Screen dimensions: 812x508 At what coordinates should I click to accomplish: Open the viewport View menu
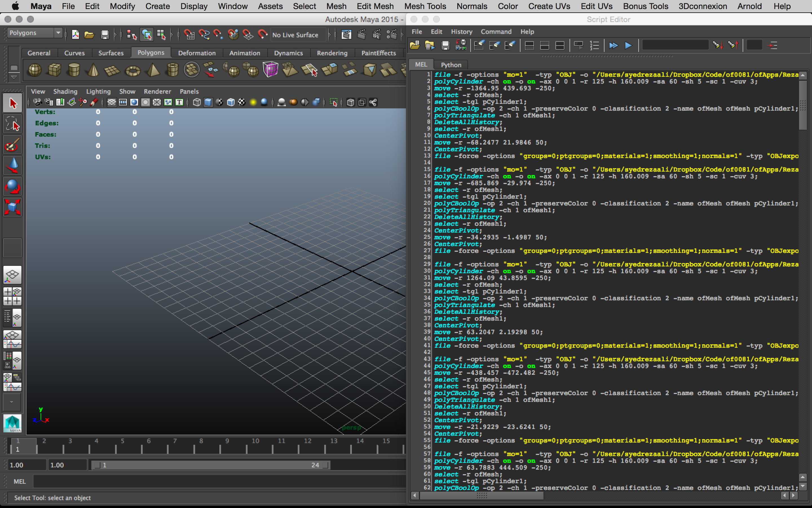coord(38,91)
